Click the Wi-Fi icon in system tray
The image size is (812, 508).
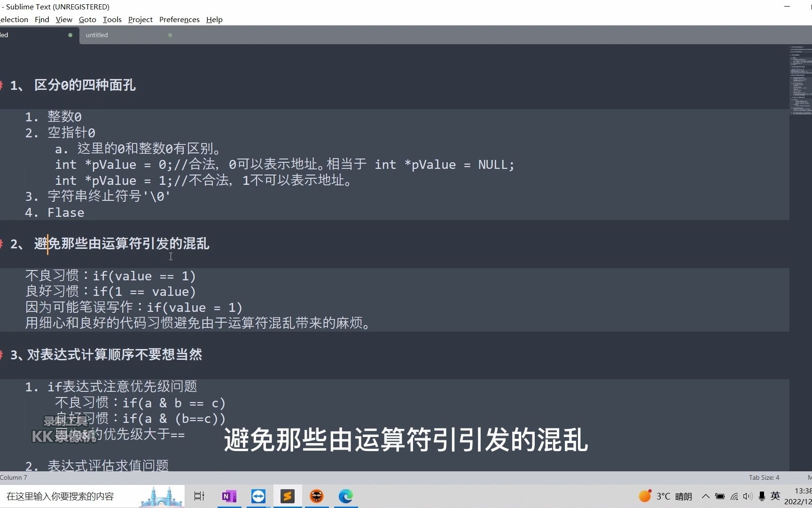click(x=734, y=496)
